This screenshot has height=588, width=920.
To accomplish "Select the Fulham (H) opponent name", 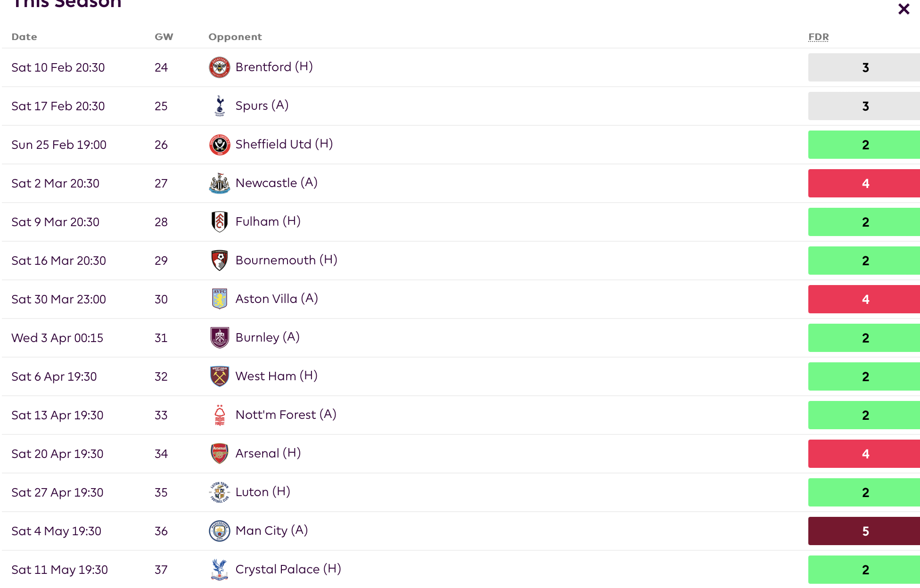I will (x=268, y=221).
